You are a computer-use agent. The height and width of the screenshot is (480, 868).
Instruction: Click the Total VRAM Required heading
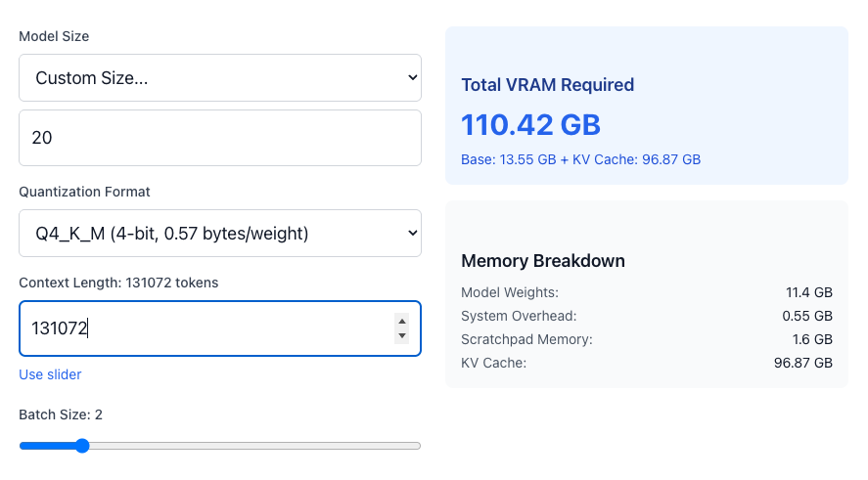pyautogui.click(x=547, y=85)
